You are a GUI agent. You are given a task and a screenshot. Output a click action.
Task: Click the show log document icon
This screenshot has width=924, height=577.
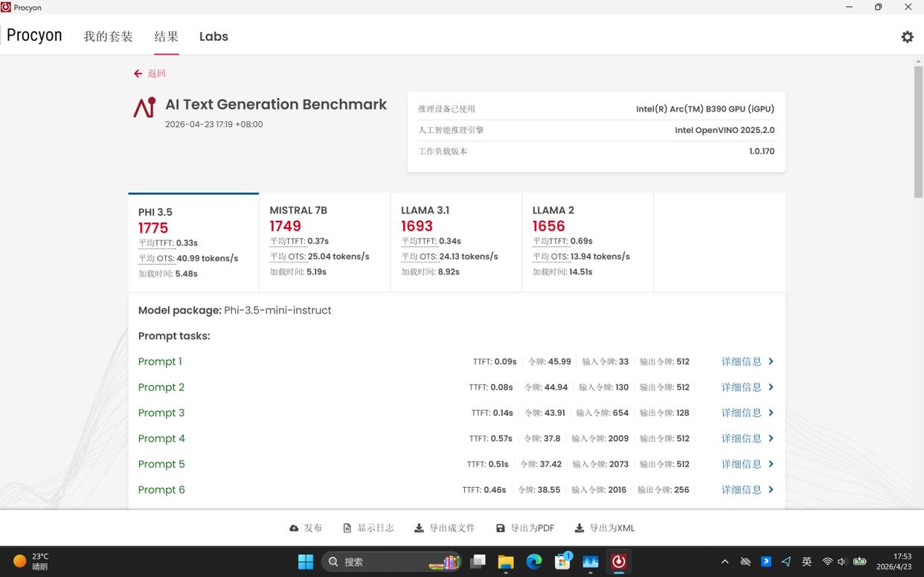pos(347,528)
